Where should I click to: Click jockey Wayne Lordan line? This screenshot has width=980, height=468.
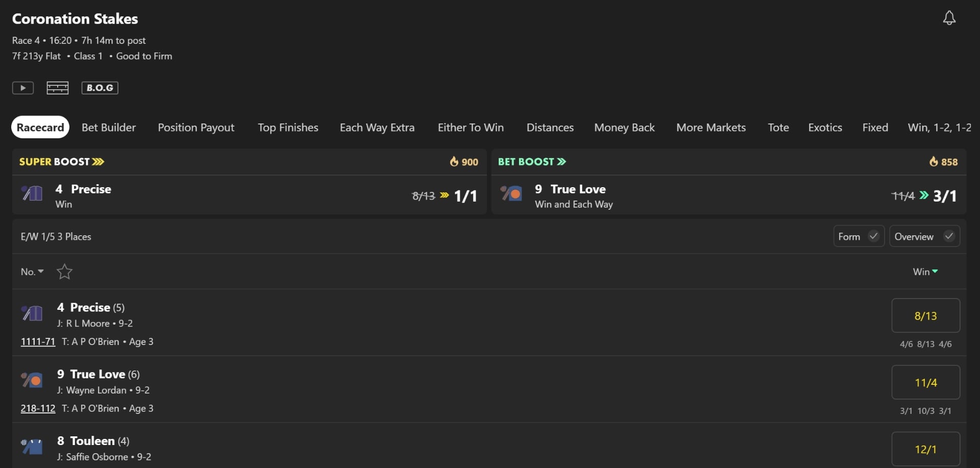click(x=103, y=390)
